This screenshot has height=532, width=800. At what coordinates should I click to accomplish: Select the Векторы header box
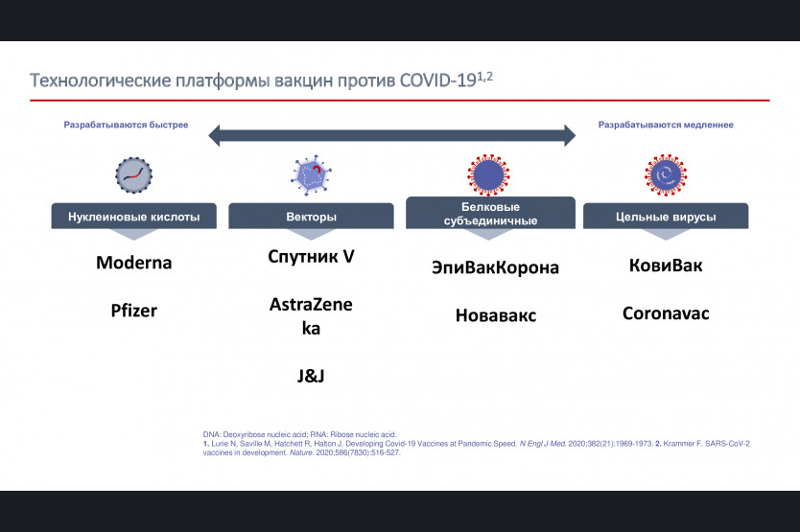click(311, 217)
